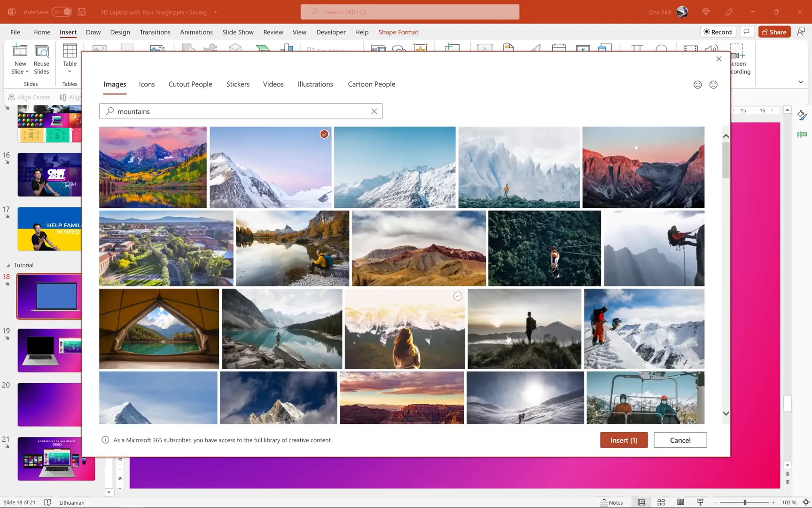Switch to Reading View icon
This screenshot has height=508, width=812.
click(x=680, y=502)
